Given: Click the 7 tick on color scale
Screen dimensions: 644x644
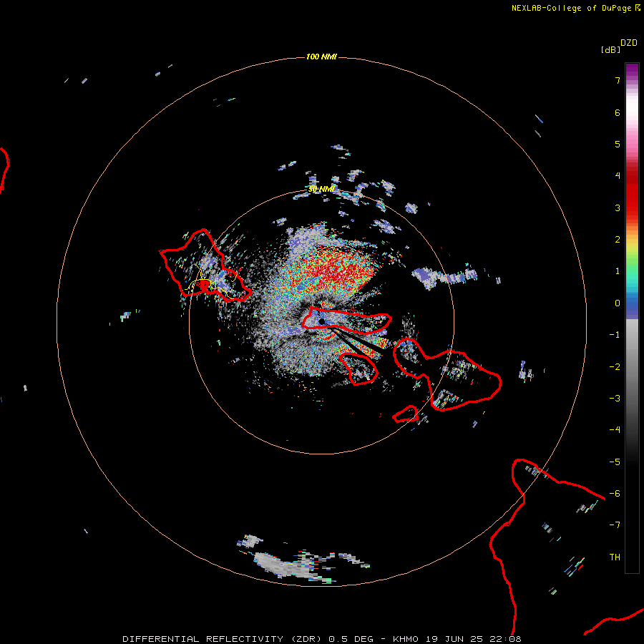Looking at the screenshot, I should pyautogui.click(x=618, y=80).
